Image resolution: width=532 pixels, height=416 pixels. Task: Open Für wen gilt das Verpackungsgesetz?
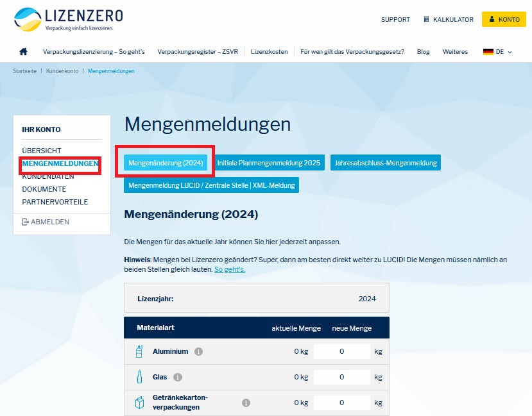coord(352,52)
